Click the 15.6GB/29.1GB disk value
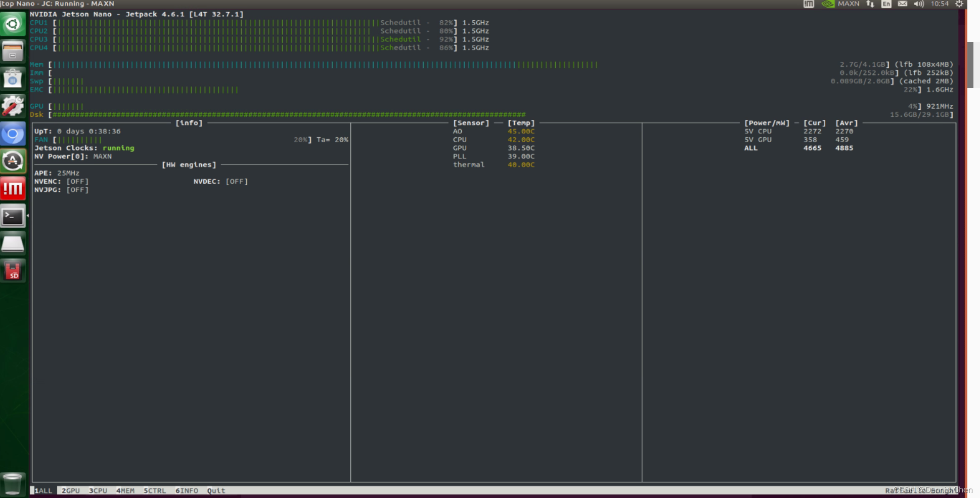 point(920,114)
